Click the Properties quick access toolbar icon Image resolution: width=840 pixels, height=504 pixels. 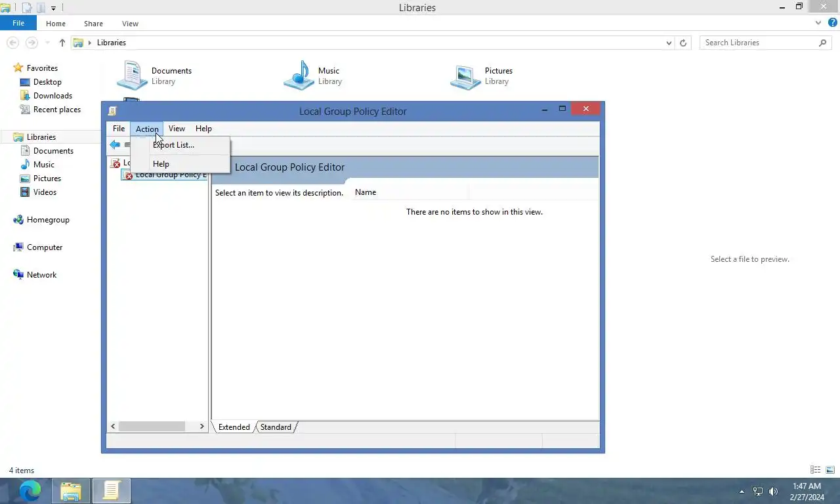(x=28, y=8)
